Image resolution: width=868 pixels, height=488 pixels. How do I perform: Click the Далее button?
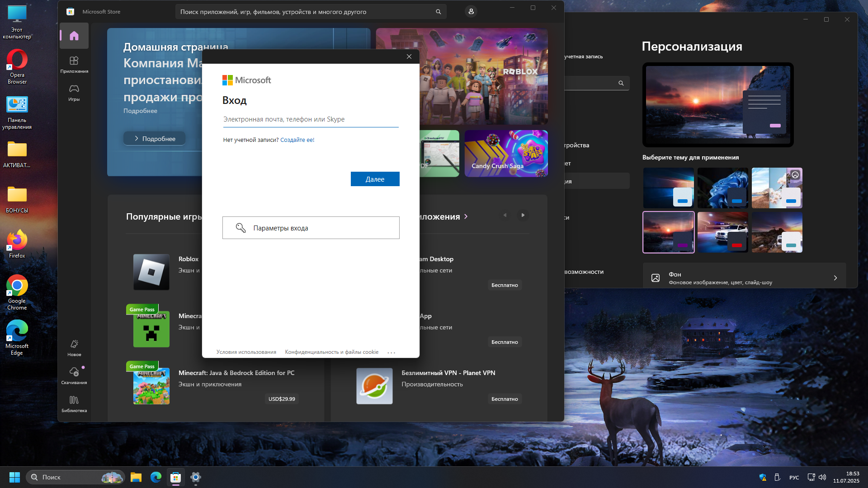pos(375,179)
